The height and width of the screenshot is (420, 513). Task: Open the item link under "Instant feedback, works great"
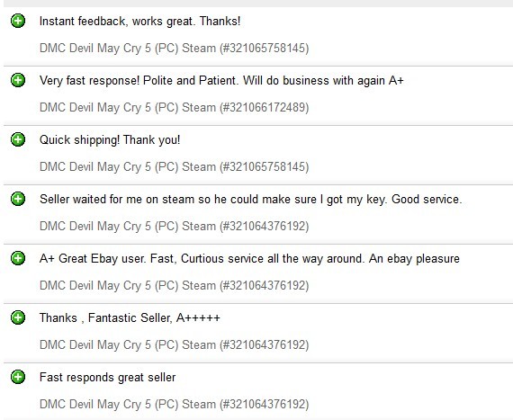pos(174,48)
